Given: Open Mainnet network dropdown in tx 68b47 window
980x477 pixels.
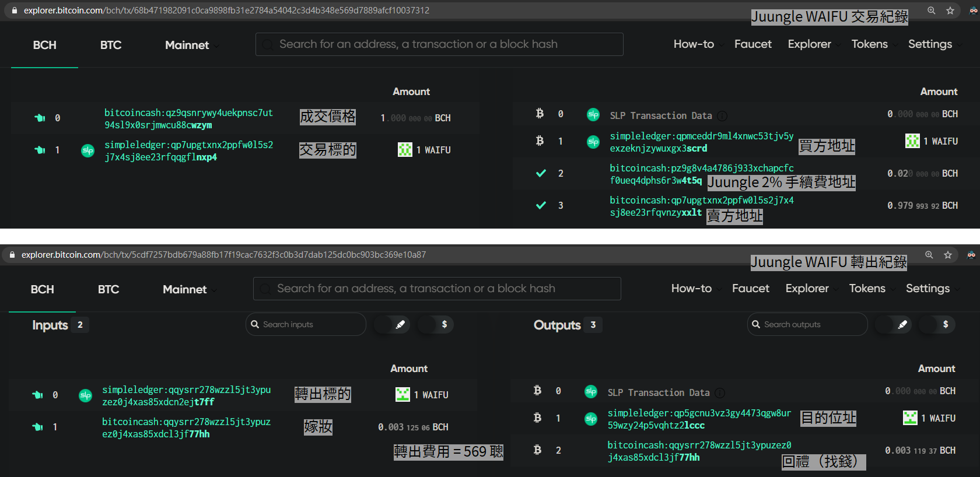Looking at the screenshot, I should coord(192,45).
